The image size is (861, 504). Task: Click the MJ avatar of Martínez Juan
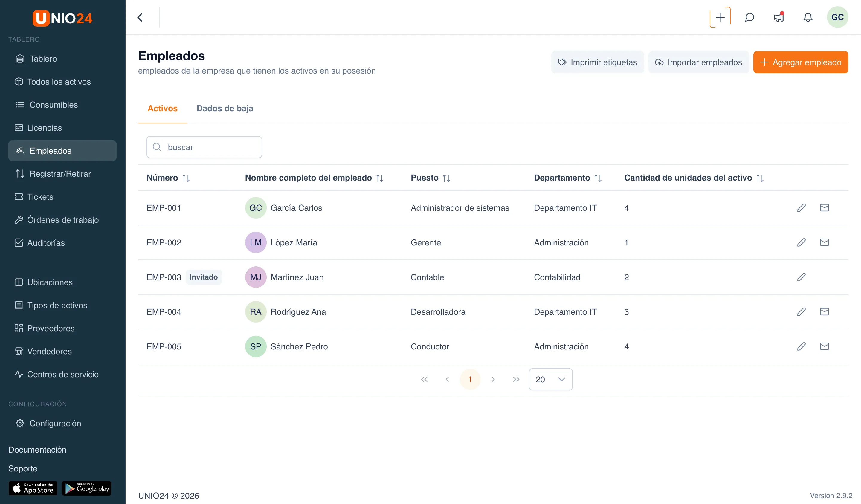pyautogui.click(x=256, y=277)
